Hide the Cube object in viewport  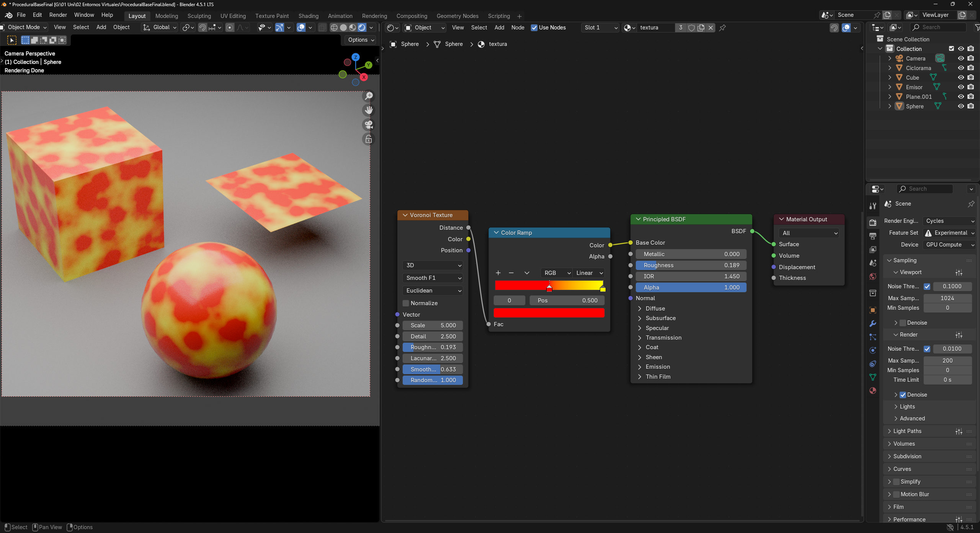(961, 77)
